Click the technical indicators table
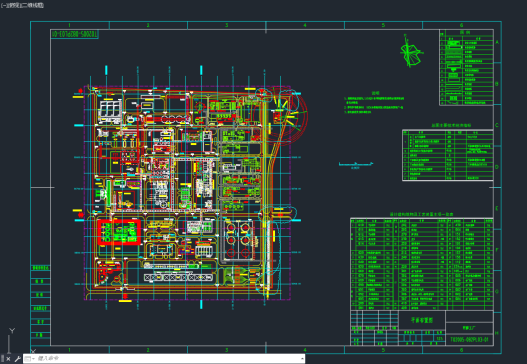This screenshot has height=364, width=527. tap(448, 155)
